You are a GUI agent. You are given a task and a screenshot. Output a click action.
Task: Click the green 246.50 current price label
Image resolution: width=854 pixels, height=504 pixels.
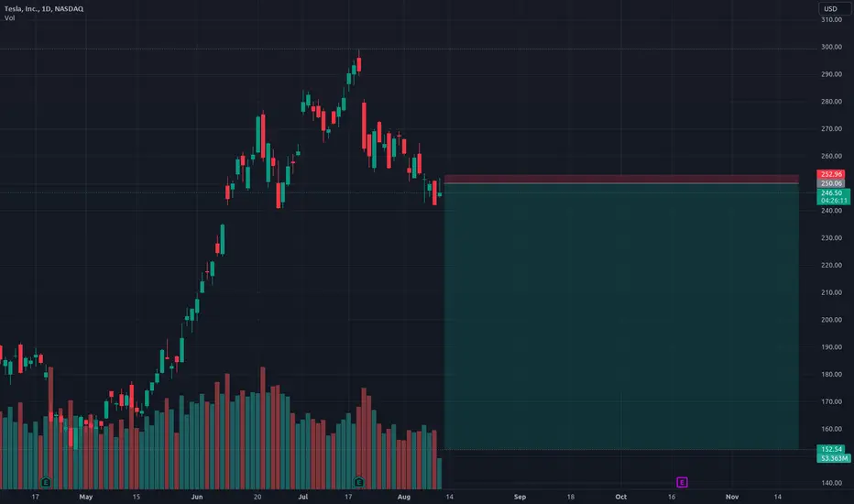tap(833, 192)
